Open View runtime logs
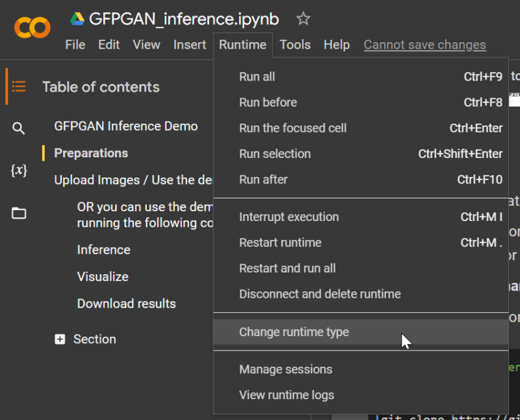Screen dimensions: 520x420 [361, 395]
